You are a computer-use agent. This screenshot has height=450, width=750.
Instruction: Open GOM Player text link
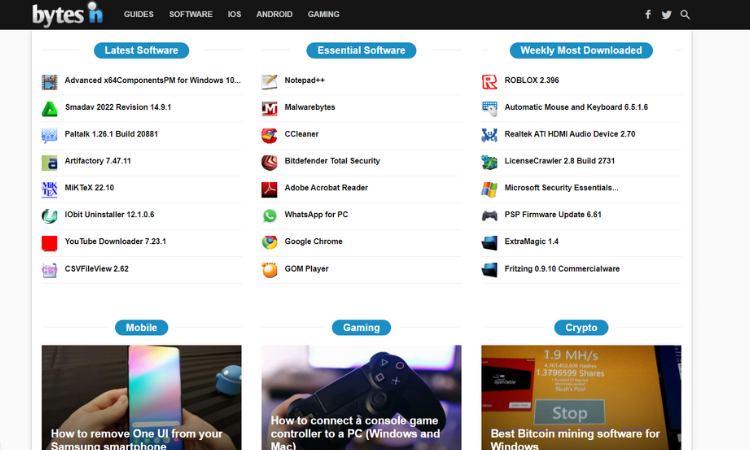tap(307, 269)
